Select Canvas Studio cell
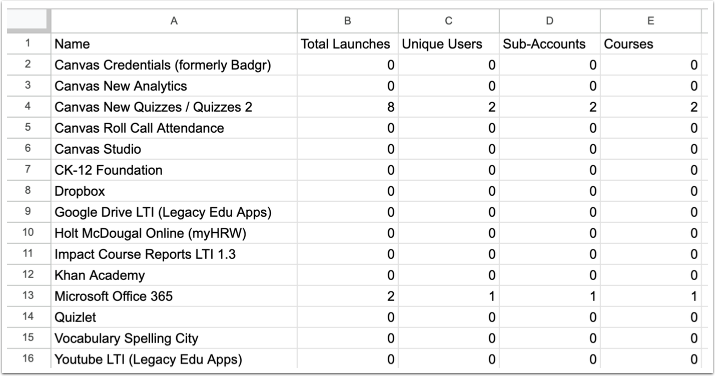 coord(174,149)
